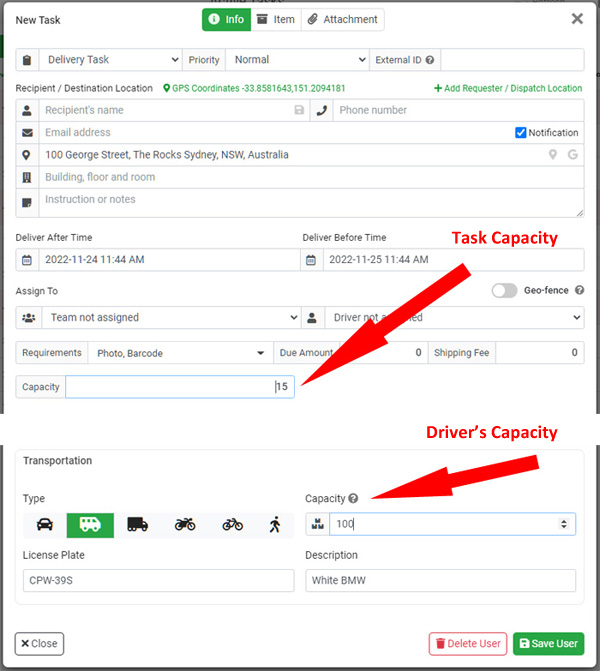Click the Deliver Before Time field

point(453,259)
